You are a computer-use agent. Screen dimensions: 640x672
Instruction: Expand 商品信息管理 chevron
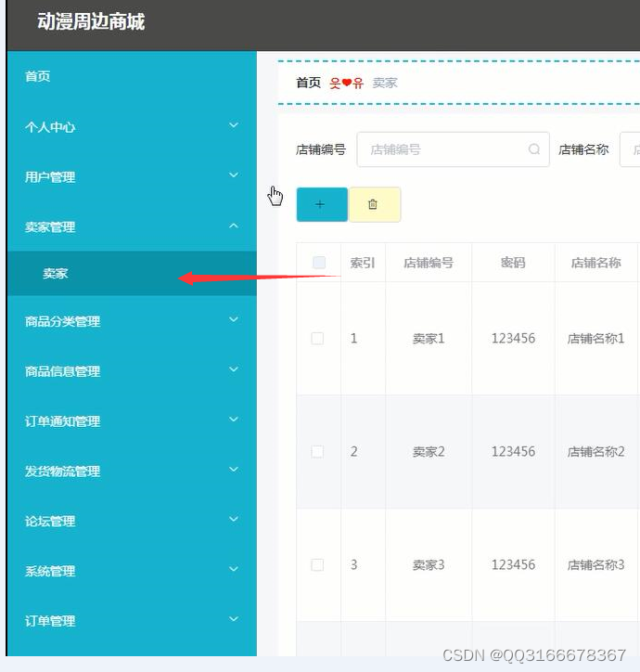(x=234, y=369)
